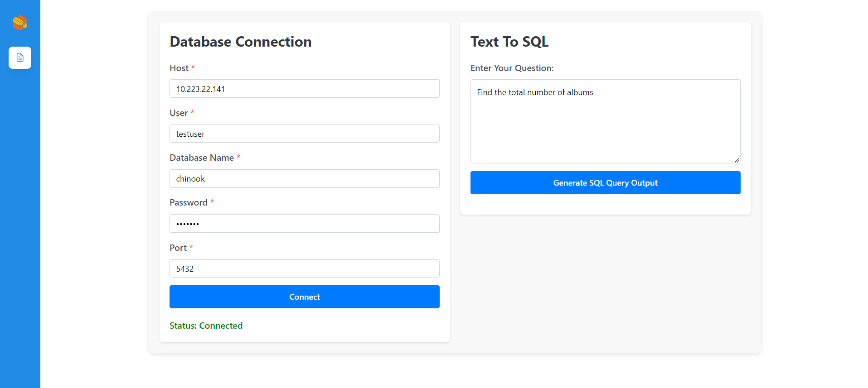Open the document page from the sidebar
Screen dimensions: 868x388
[x=20, y=57]
